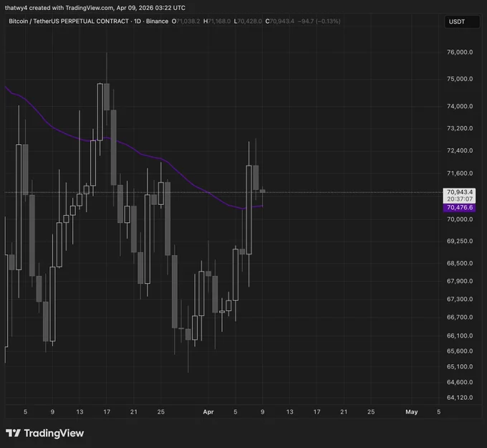The width and height of the screenshot is (487, 448).
Task: Click the 67,300.0 price axis label
Action: (x=460, y=299)
